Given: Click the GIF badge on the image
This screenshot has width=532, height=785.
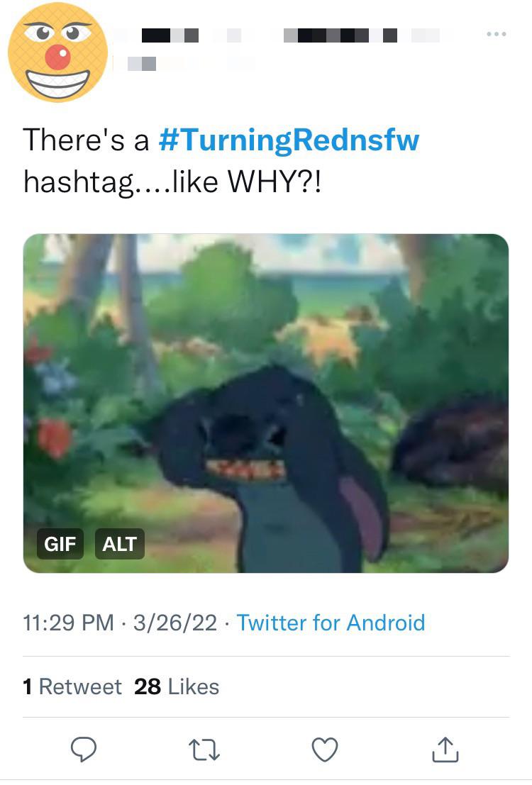Looking at the screenshot, I should pyautogui.click(x=60, y=544).
